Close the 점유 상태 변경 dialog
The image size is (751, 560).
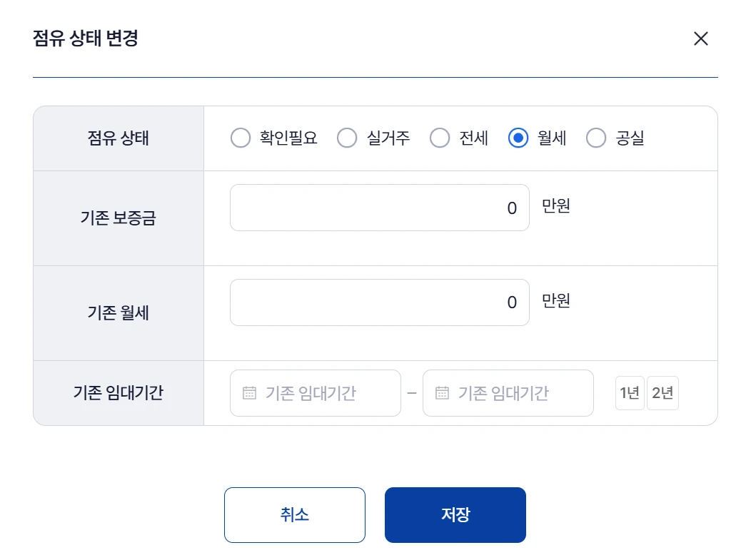coord(700,39)
